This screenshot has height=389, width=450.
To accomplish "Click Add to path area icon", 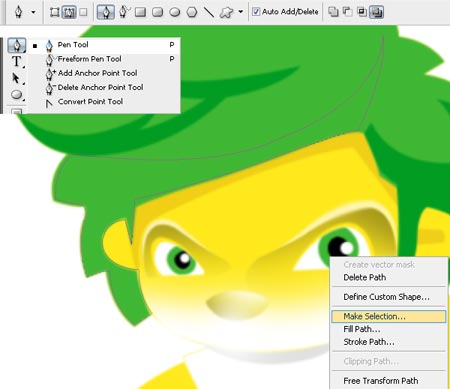I will click(333, 12).
